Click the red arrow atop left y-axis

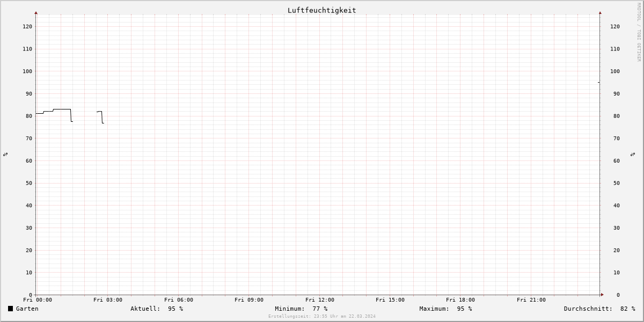click(36, 12)
